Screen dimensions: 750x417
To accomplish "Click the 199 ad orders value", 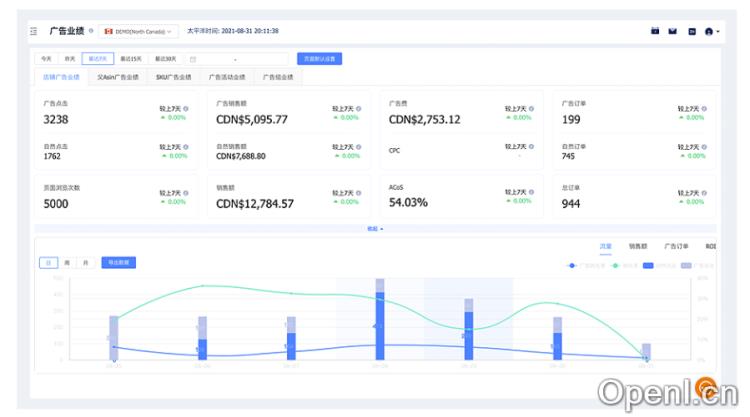I will tap(571, 120).
